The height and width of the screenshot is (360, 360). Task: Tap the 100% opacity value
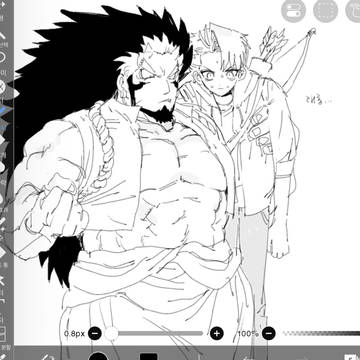248,333
